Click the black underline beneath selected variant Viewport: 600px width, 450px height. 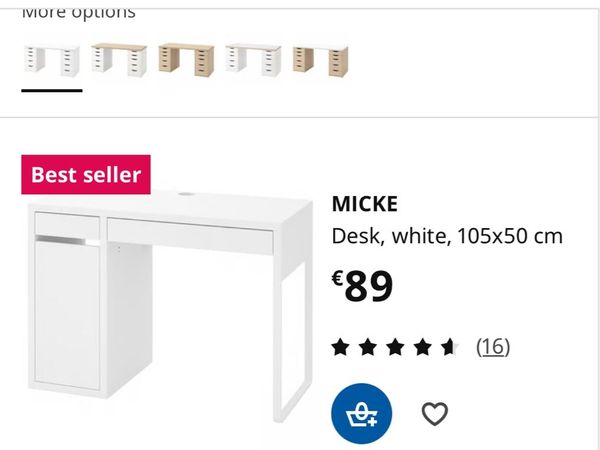point(51,90)
